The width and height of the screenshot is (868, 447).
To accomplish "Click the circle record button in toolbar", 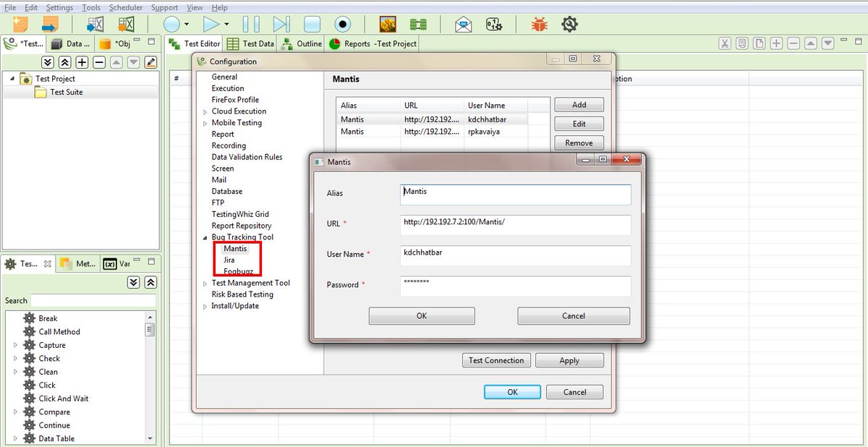I will (x=171, y=24).
